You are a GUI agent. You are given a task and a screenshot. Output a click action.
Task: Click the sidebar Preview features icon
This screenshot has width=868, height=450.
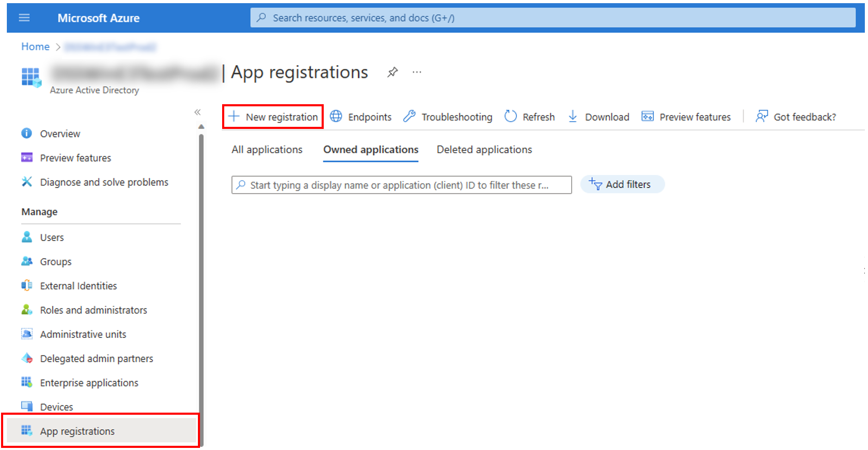coord(26,157)
